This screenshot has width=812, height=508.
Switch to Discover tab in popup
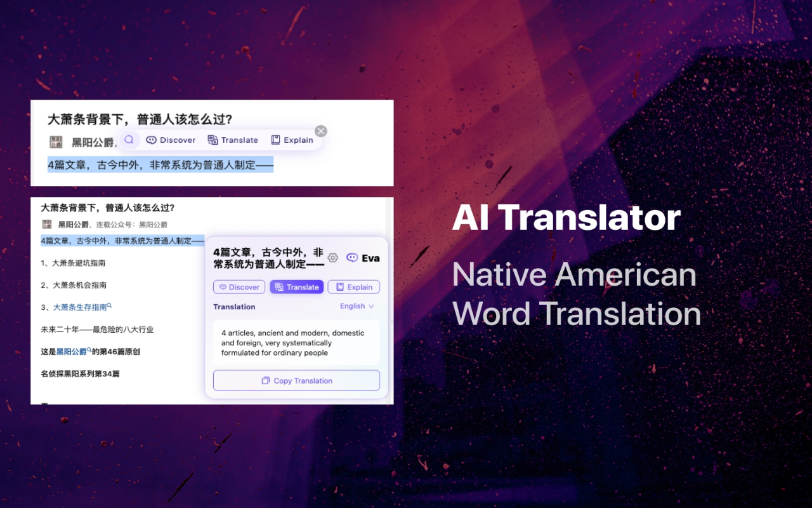click(239, 287)
